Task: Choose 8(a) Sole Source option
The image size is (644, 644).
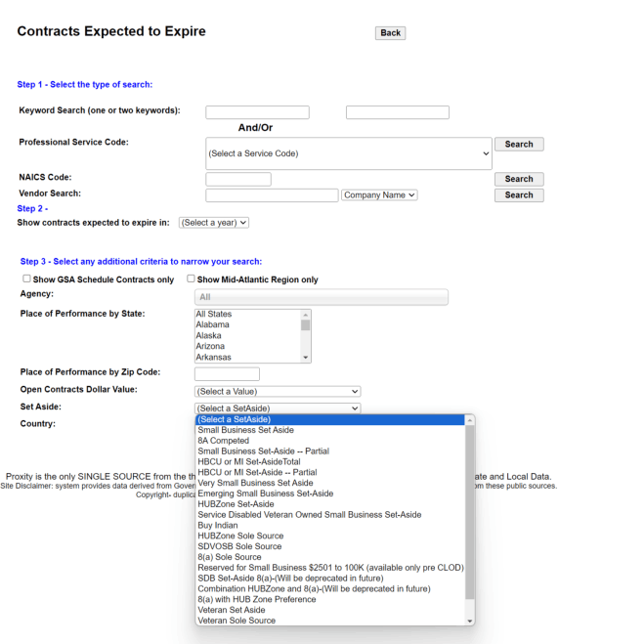Action: click(330, 557)
